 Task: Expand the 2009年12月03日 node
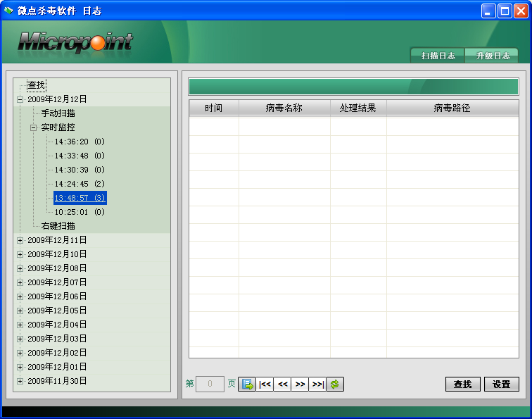click(20, 339)
